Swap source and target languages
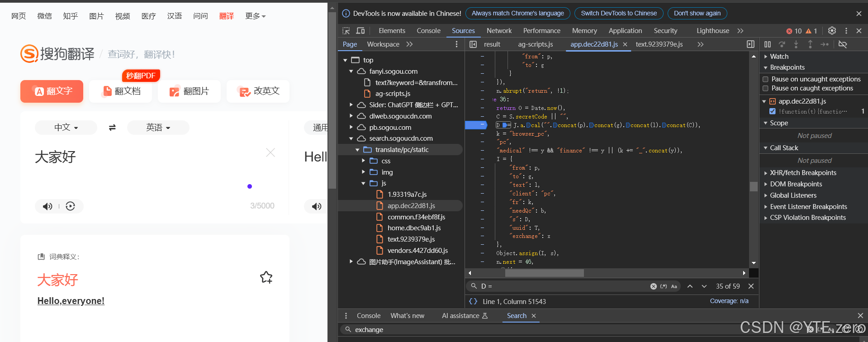 (112, 128)
